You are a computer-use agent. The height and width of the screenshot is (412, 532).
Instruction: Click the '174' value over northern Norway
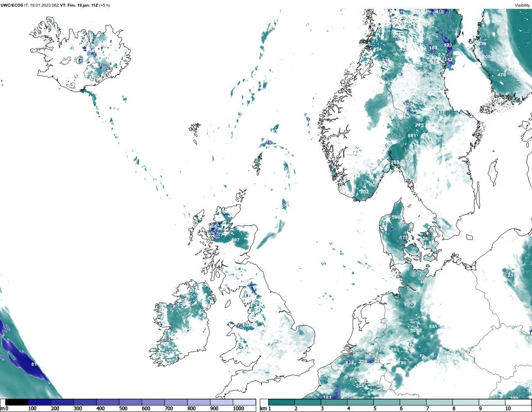coord(377,49)
